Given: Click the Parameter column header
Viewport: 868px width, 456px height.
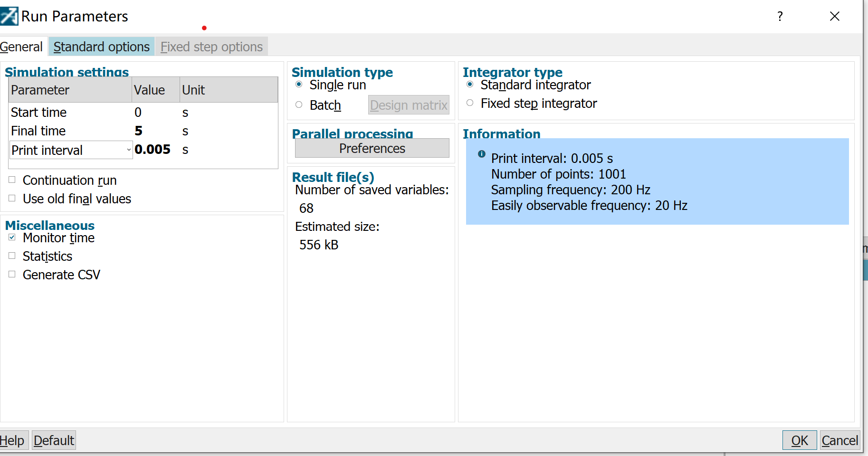Looking at the screenshot, I should pyautogui.click(x=70, y=90).
